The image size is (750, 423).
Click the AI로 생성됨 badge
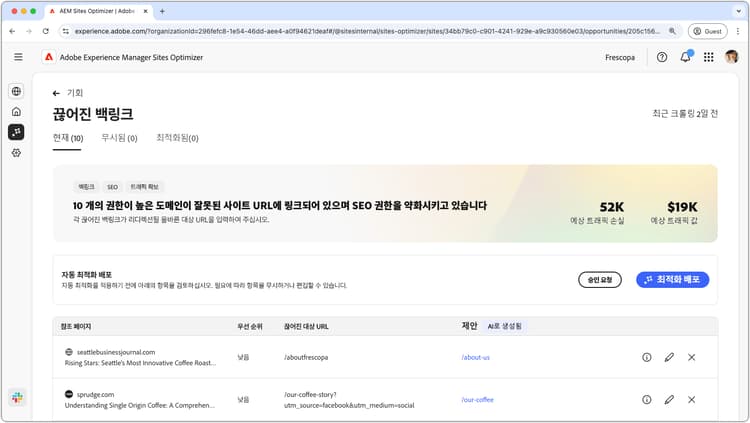(x=504, y=326)
